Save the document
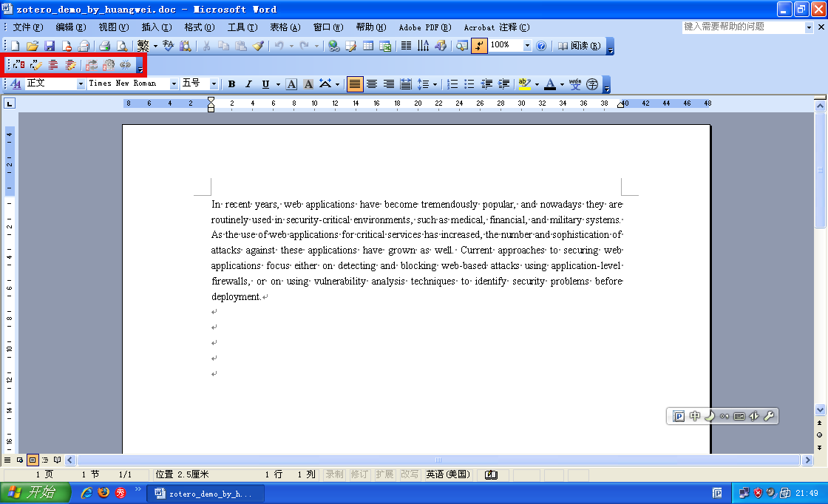Screen dimensions: 828x504 pos(50,46)
